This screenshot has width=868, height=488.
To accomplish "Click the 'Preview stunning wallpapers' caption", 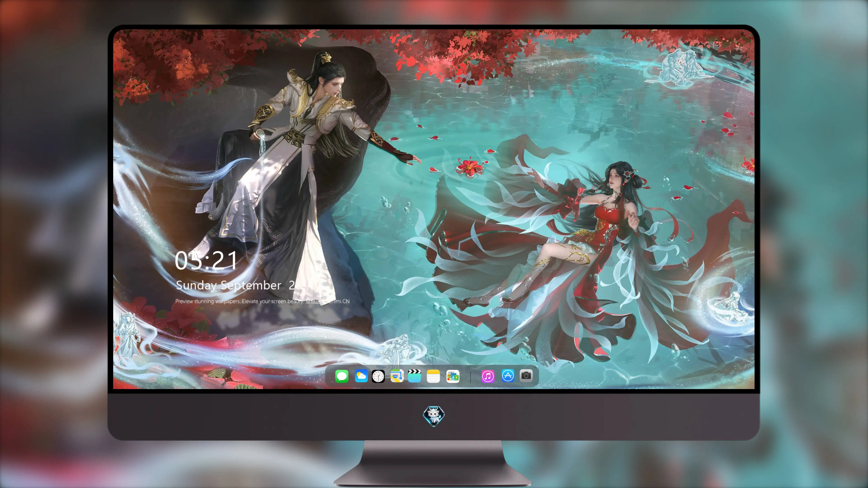I will (262, 301).
